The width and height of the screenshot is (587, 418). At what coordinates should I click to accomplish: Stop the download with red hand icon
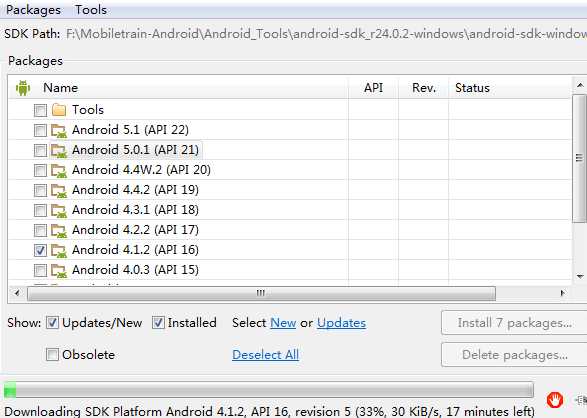pos(554,400)
